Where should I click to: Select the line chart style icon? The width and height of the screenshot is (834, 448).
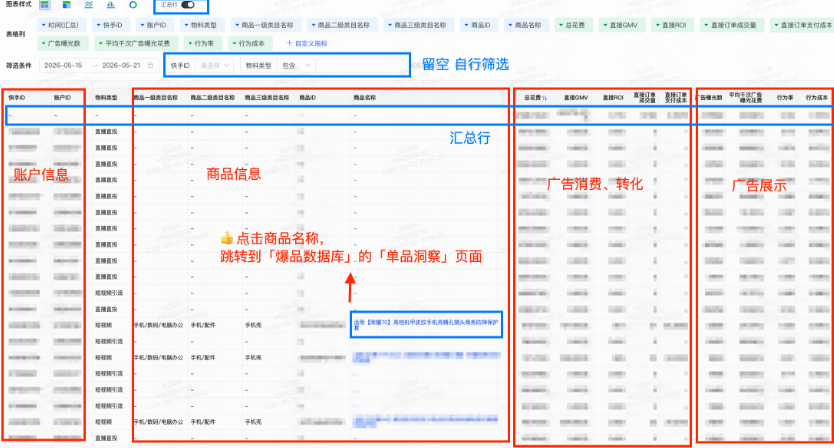pyautogui.click(x=89, y=5)
